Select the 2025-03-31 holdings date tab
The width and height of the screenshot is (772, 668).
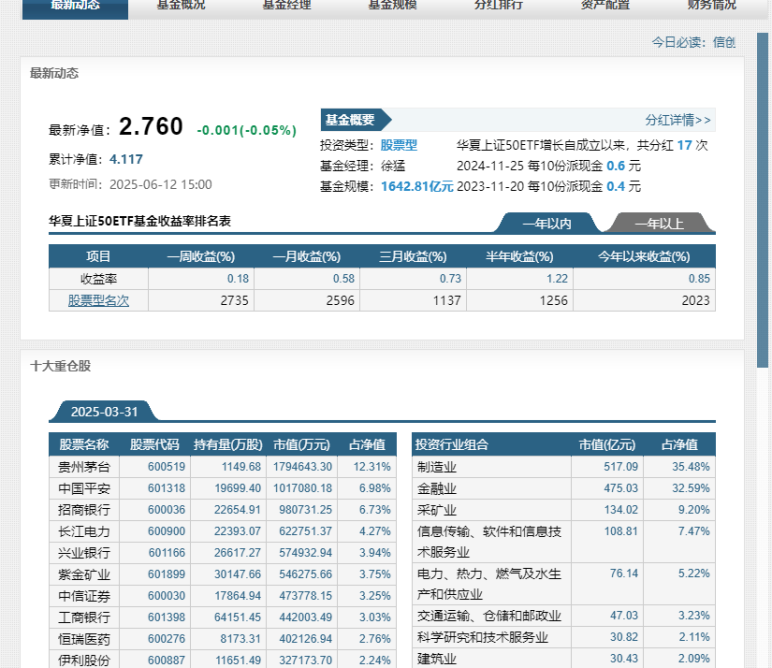(x=104, y=412)
